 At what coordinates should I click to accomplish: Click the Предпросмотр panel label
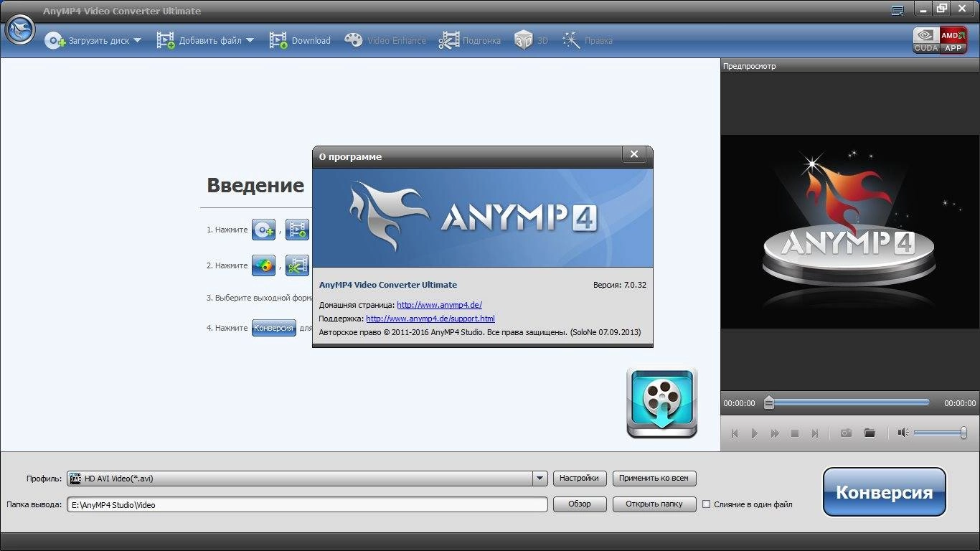749,66
